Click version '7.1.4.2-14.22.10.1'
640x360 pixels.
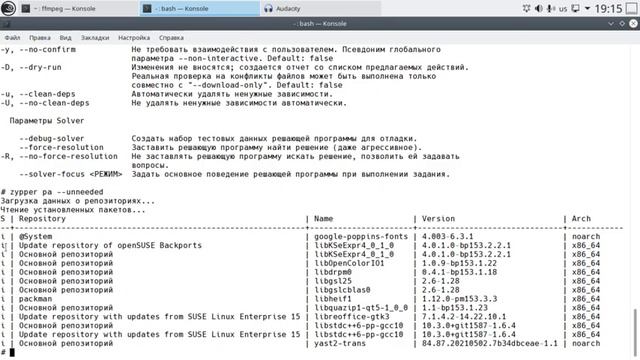pos(464,317)
